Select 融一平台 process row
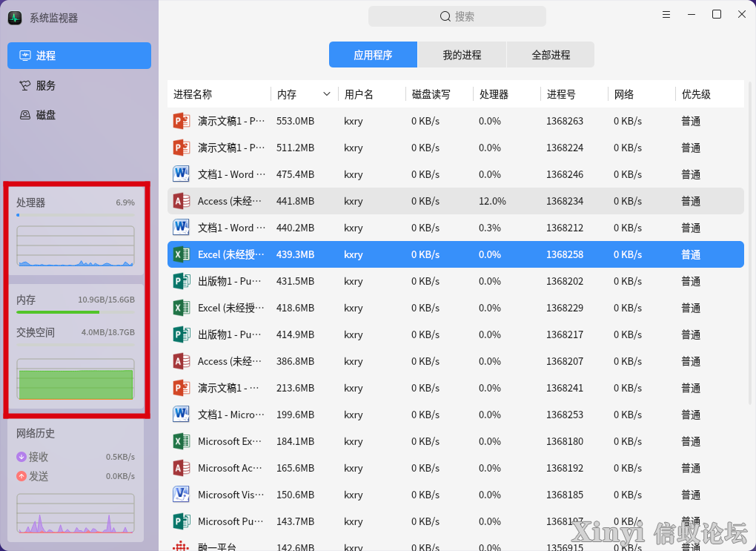This screenshot has width=756, height=551. pos(456,546)
